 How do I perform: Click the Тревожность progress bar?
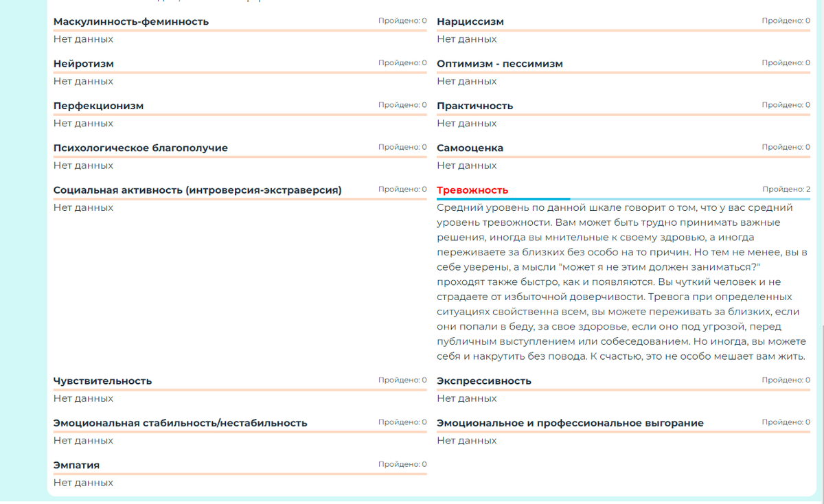click(623, 198)
